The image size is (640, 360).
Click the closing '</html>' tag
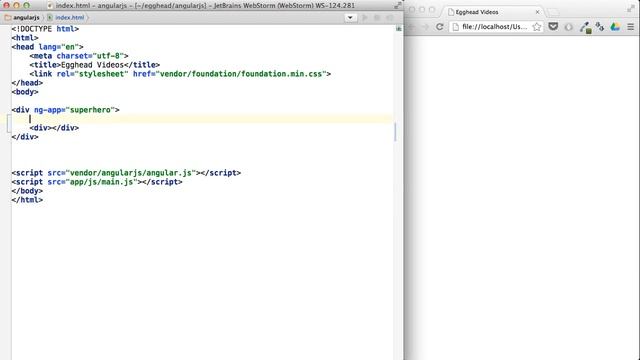click(27, 200)
